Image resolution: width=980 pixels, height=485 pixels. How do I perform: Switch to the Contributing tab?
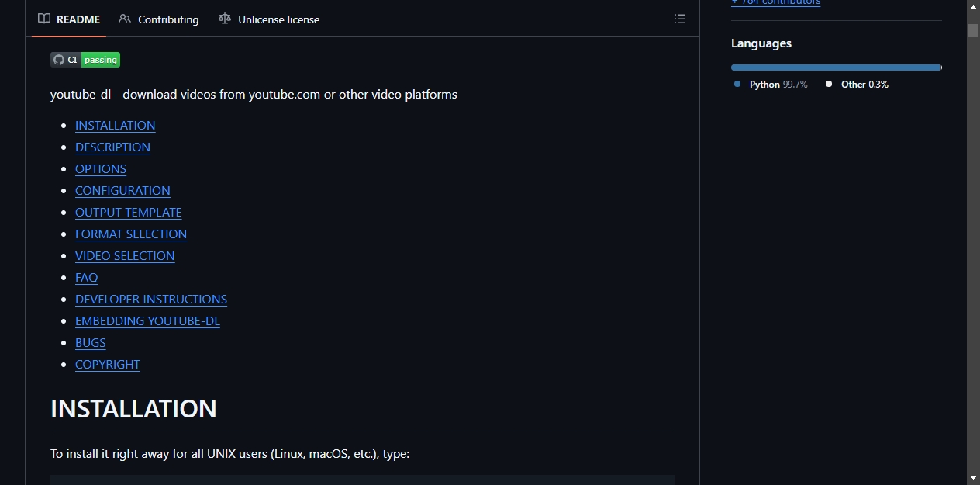click(159, 19)
